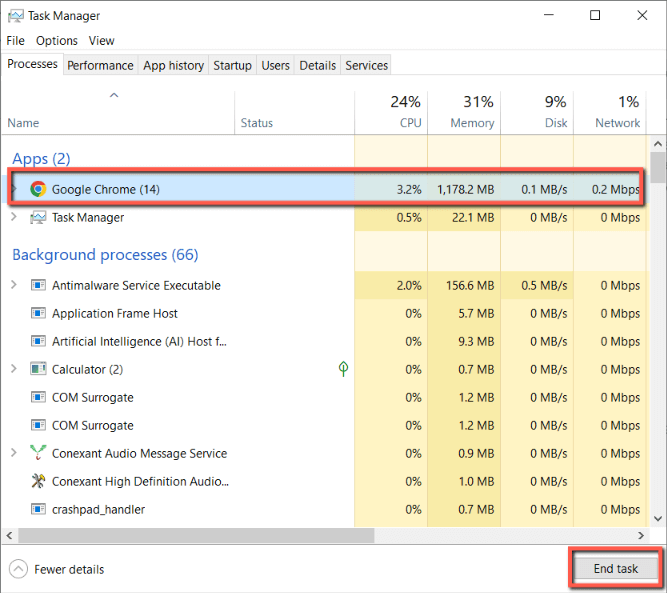The height and width of the screenshot is (593, 667).
Task: Click the 0.5 MB/s disk value
Action: (x=544, y=285)
